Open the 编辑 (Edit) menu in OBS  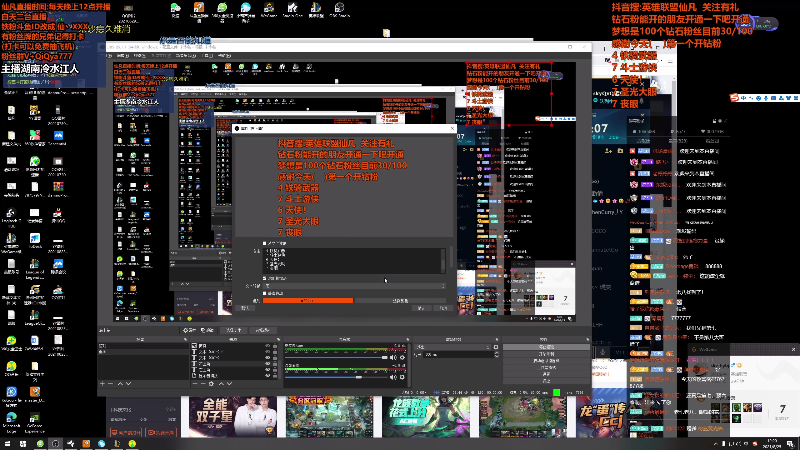coord(125,55)
